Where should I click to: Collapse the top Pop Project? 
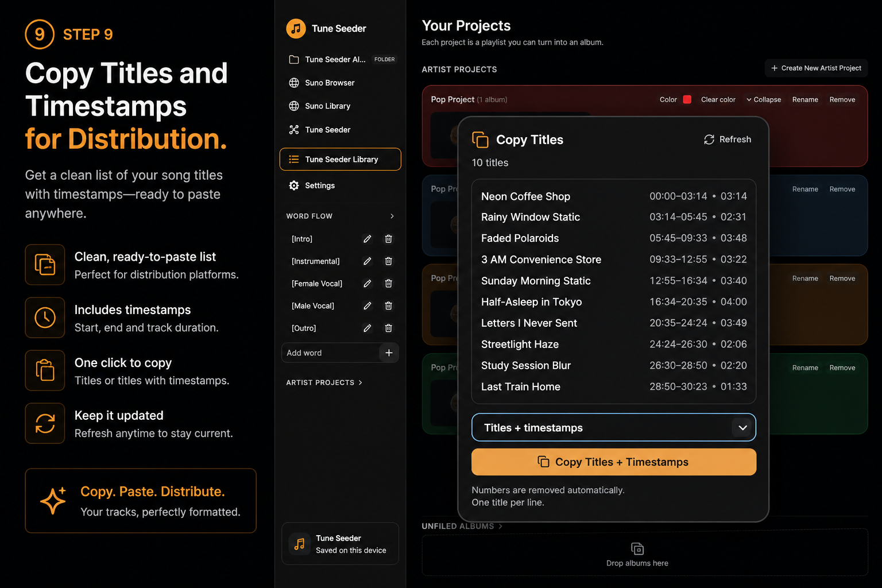[764, 99]
